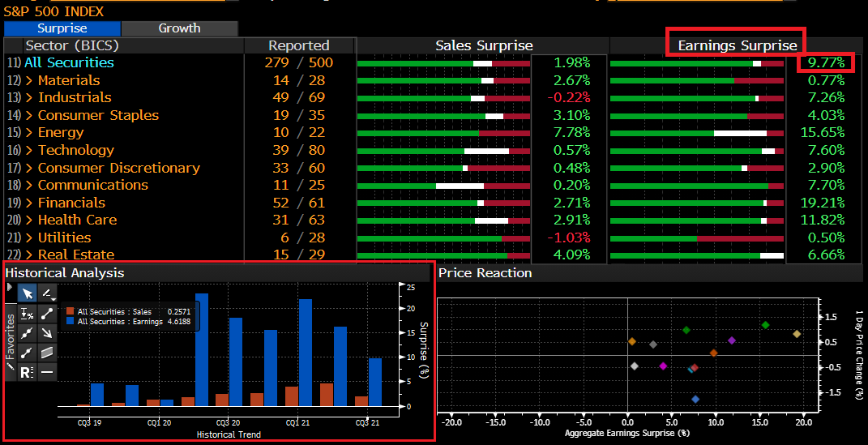This screenshot has width=868, height=445.
Task: Click the blue Earnings legend swatch
Action: (71, 322)
